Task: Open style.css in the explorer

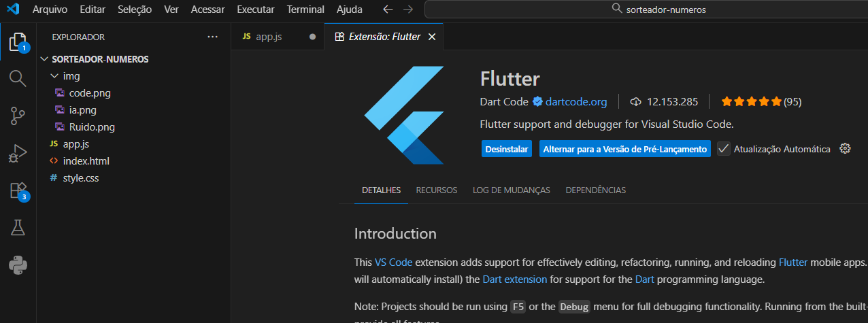Action: pyautogui.click(x=81, y=178)
